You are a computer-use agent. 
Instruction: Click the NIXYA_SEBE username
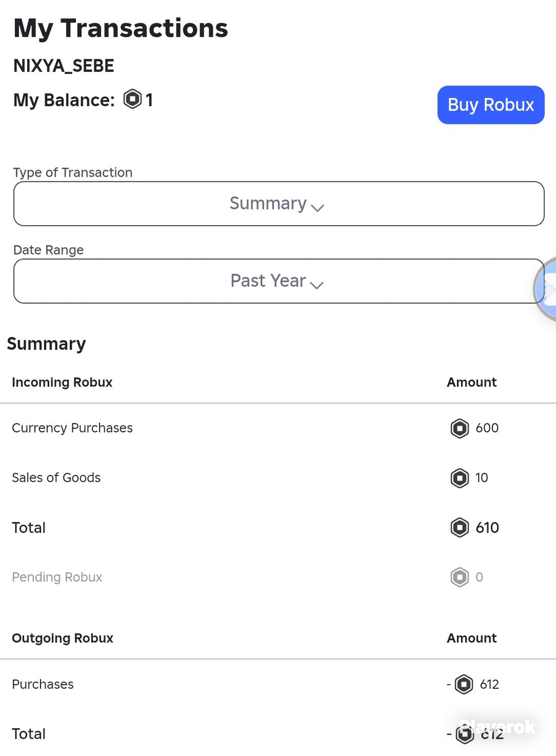[x=63, y=66]
